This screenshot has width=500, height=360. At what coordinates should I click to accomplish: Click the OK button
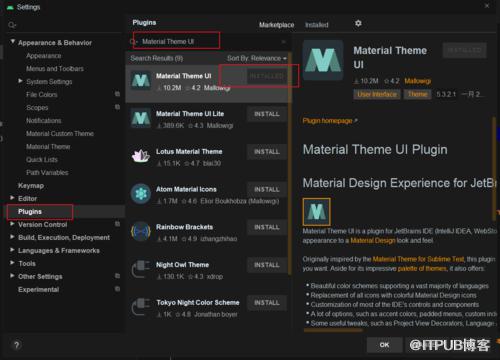tap(384, 345)
